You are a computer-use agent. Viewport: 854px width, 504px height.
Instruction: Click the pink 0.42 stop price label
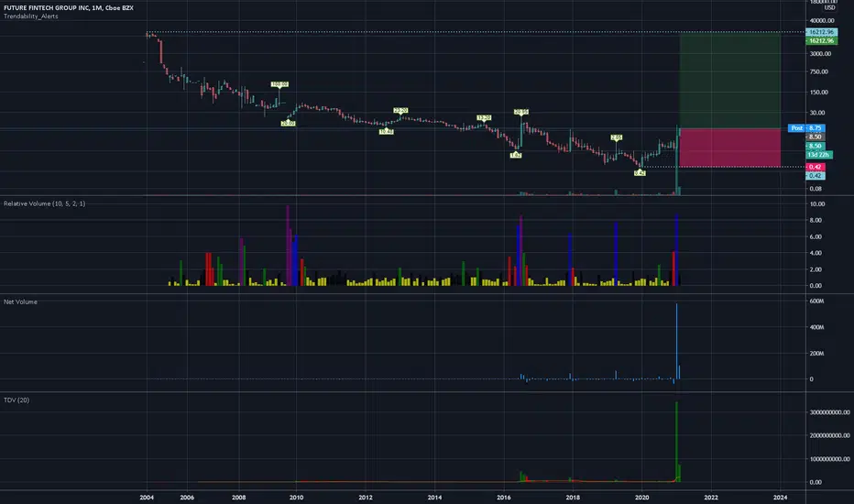click(816, 167)
